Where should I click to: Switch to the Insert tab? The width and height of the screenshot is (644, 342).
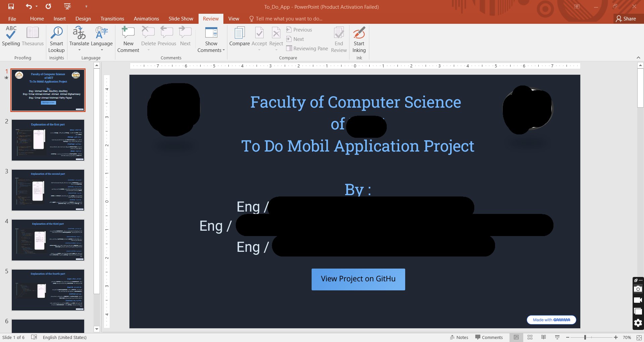coord(60,19)
